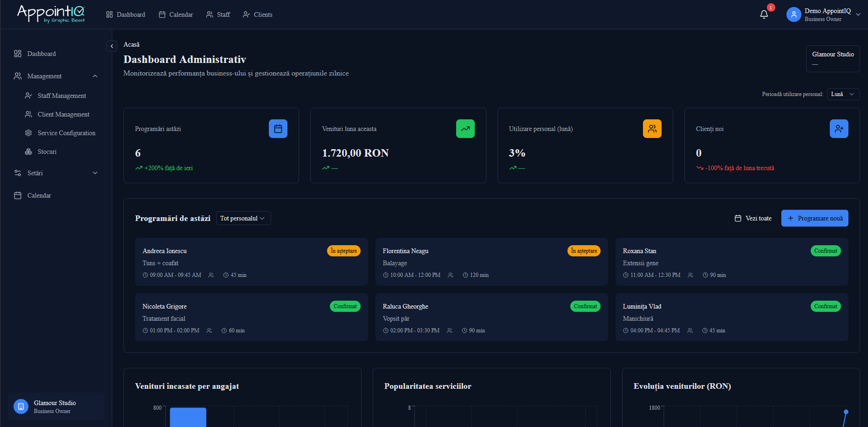Open the Lună period dropdown
The width and height of the screenshot is (868, 427).
tap(843, 94)
